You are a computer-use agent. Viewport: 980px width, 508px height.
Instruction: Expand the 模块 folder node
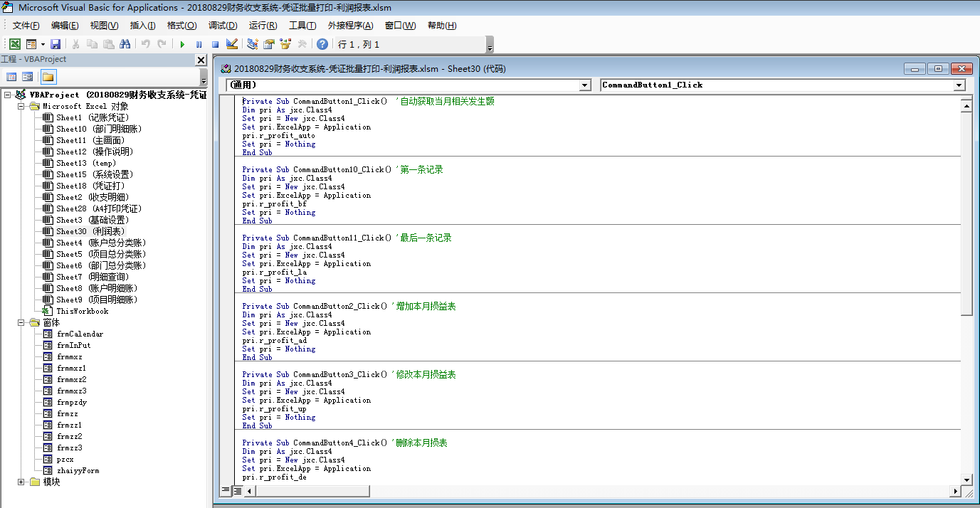pos(21,482)
